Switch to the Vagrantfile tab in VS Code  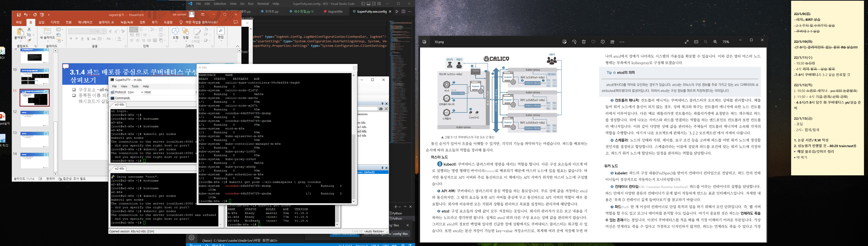(x=335, y=11)
